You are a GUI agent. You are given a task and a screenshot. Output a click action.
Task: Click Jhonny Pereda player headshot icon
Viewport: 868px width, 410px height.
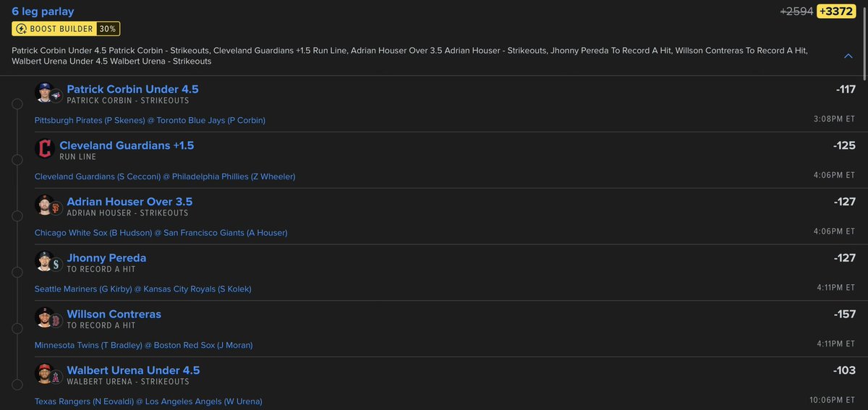(45, 261)
